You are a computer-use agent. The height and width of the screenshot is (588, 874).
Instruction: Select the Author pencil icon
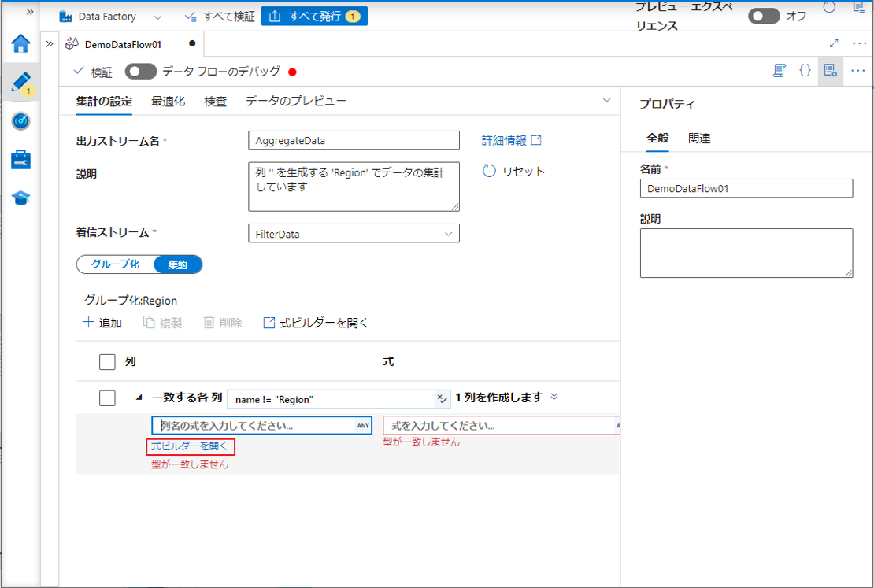point(20,82)
